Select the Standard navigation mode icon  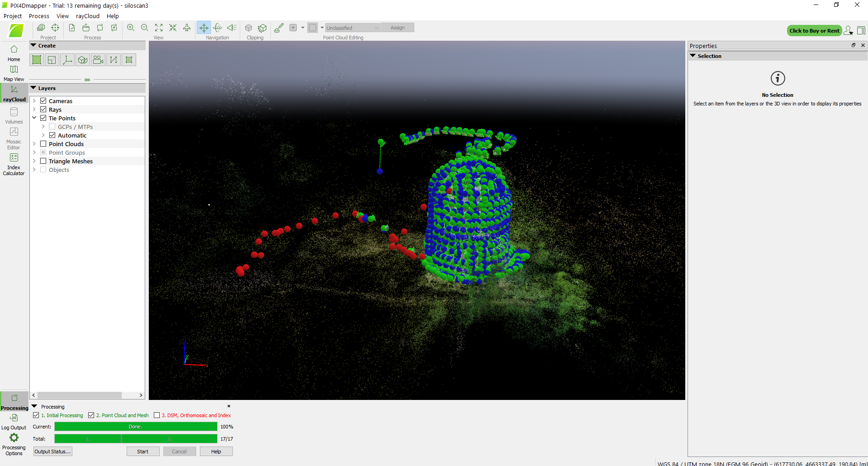(204, 28)
